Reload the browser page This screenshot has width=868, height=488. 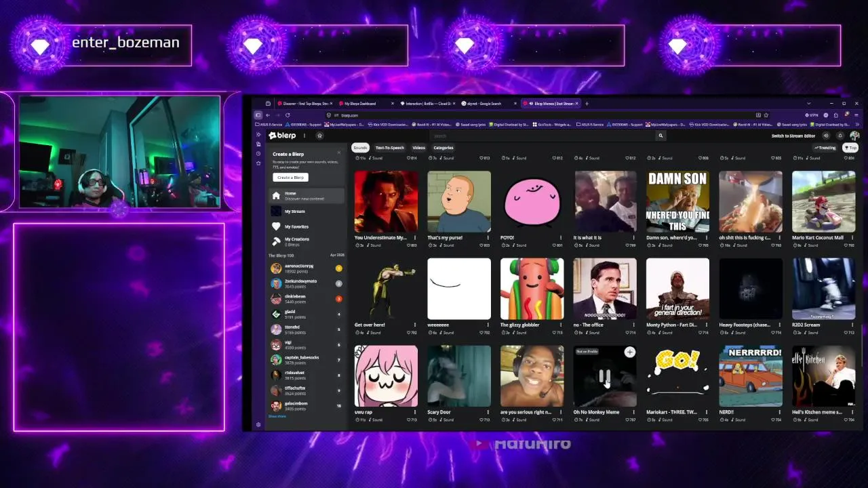288,115
